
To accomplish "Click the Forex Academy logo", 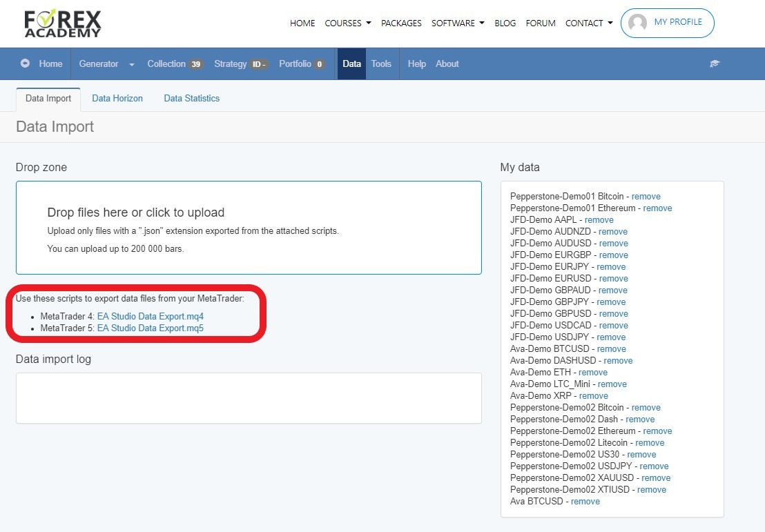I will click(x=62, y=23).
